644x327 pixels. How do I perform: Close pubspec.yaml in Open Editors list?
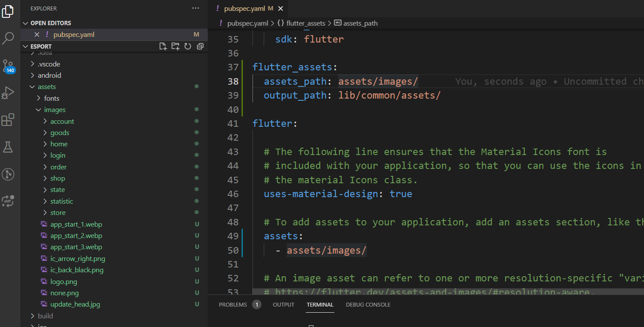point(37,34)
